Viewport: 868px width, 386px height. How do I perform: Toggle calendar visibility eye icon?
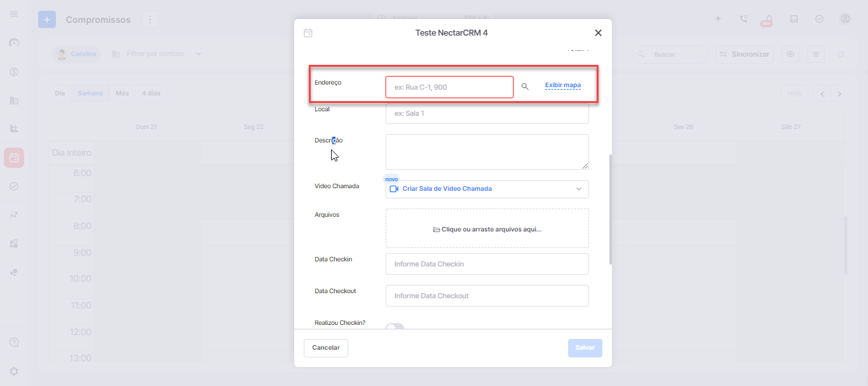[791, 55]
